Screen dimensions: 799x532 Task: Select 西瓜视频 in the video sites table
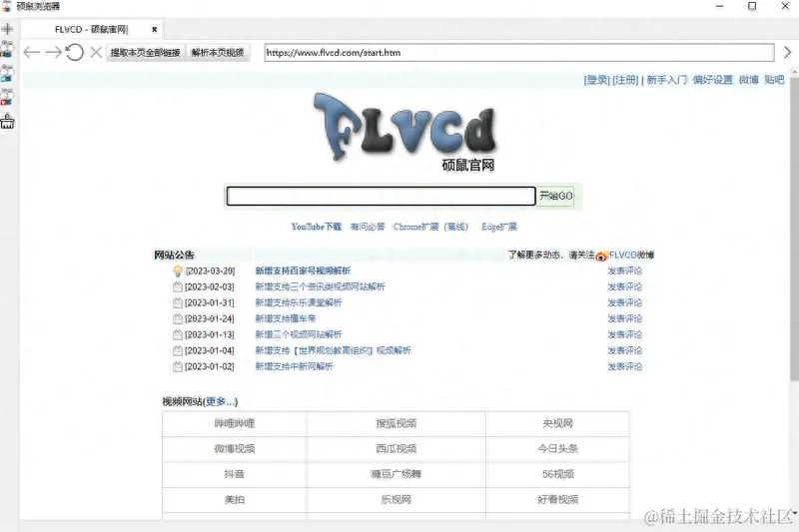[x=396, y=449]
